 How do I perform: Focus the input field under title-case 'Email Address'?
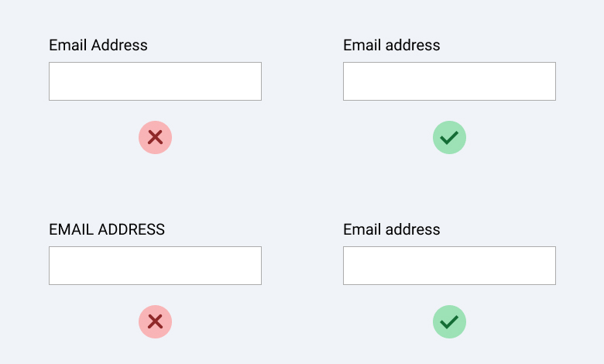point(155,81)
